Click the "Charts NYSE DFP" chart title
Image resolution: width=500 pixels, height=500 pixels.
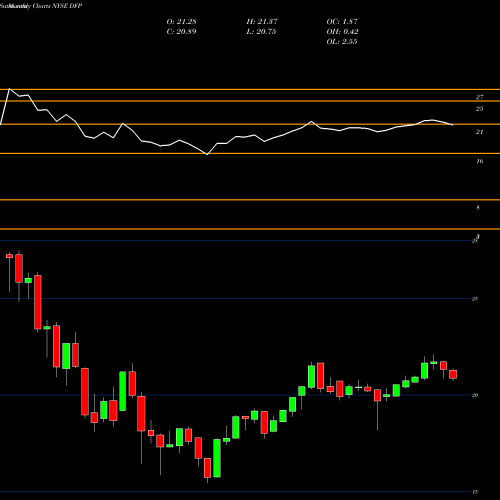pyautogui.click(x=57, y=6)
